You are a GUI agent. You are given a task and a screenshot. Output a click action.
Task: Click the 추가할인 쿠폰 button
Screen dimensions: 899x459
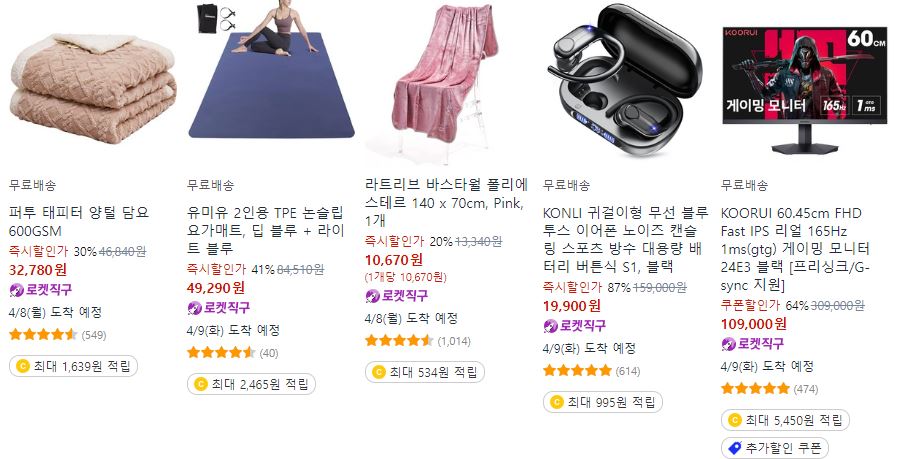(775, 448)
